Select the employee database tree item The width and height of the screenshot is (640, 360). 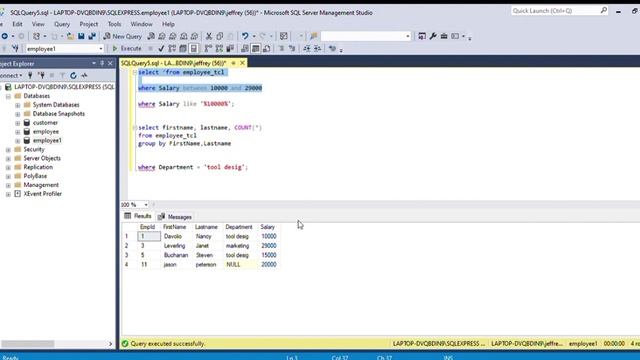click(46, 132)
